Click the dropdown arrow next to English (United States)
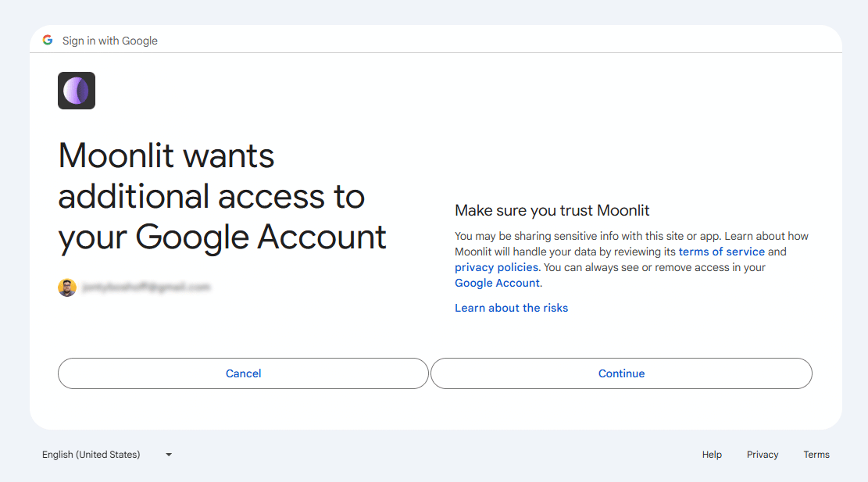Viewport: 868px width, 482px height. (168, 454)
